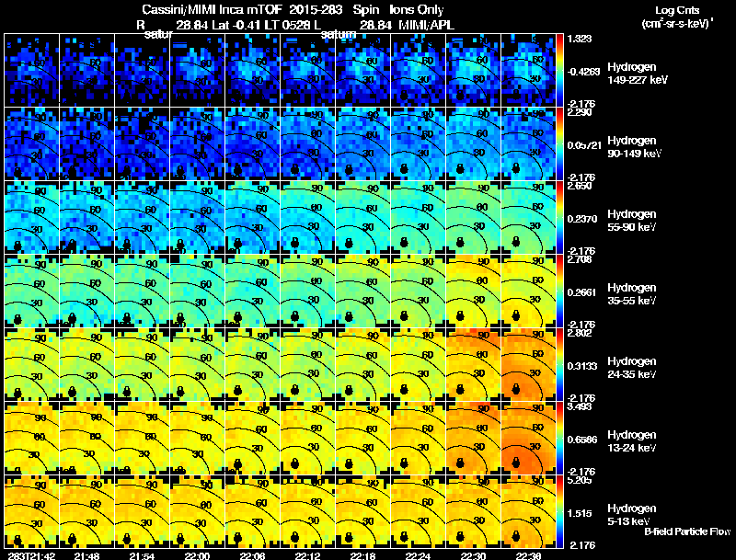Screen dimensions: 736x560
Task: Select the 90-149 keV panel at 21:54
Action: pyautogui.click(x=143, y=144)
